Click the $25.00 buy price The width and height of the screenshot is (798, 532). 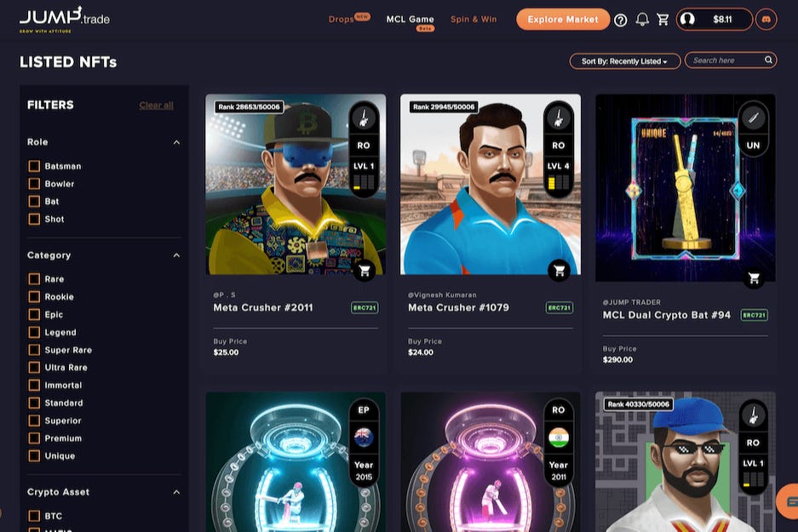(226, 352)
